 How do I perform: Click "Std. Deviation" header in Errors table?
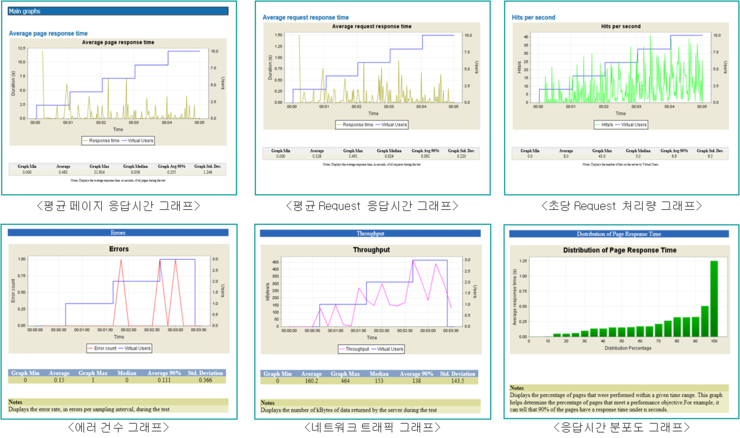[205, 373]
